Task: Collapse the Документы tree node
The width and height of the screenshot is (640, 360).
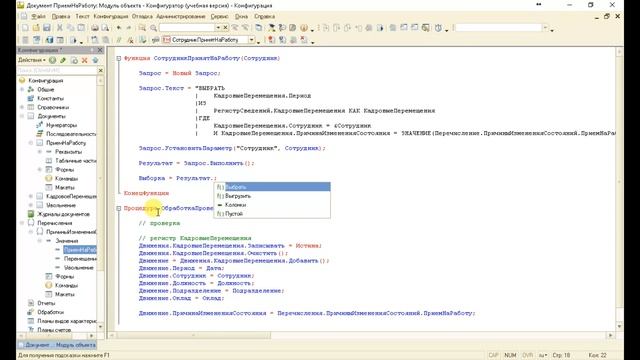Action: 22,116
